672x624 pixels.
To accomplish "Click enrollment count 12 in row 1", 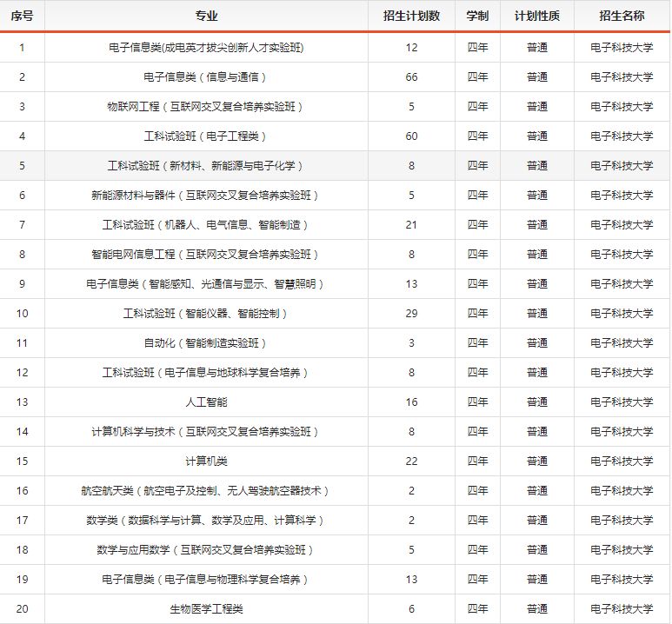I will tap(411, 48).
